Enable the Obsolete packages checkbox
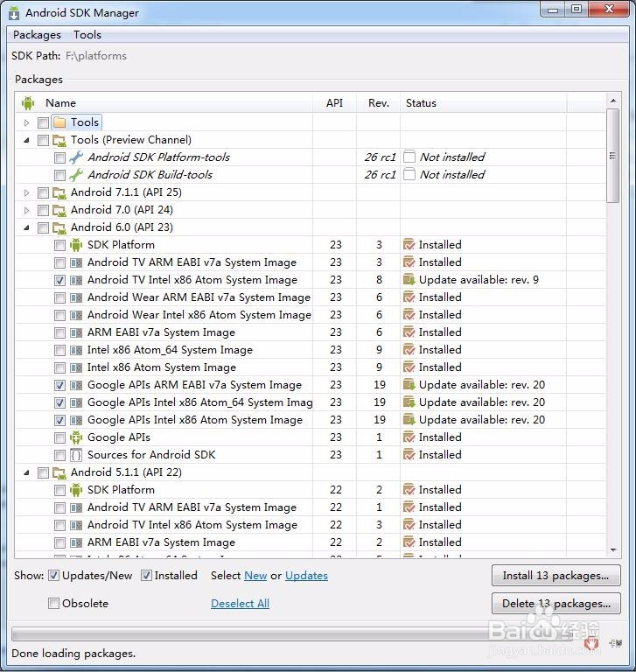Image resolution: width=636 pixels, height=672 pixels. [53, 604]
